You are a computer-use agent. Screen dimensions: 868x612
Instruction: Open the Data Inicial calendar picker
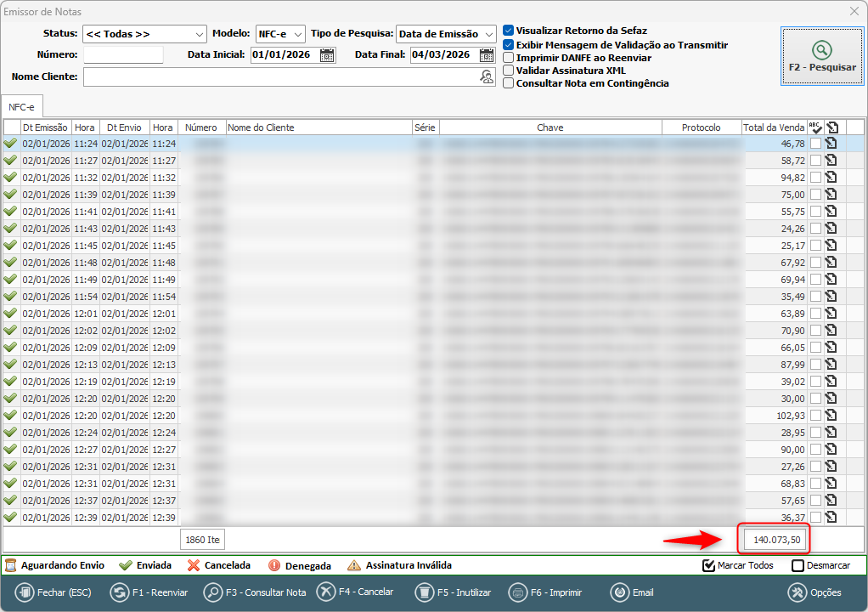(x=327, y=55)
